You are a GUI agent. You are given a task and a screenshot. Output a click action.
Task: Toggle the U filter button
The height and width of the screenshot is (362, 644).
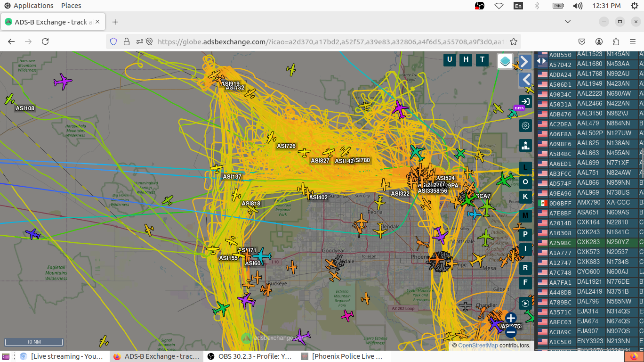pos(450,59)
